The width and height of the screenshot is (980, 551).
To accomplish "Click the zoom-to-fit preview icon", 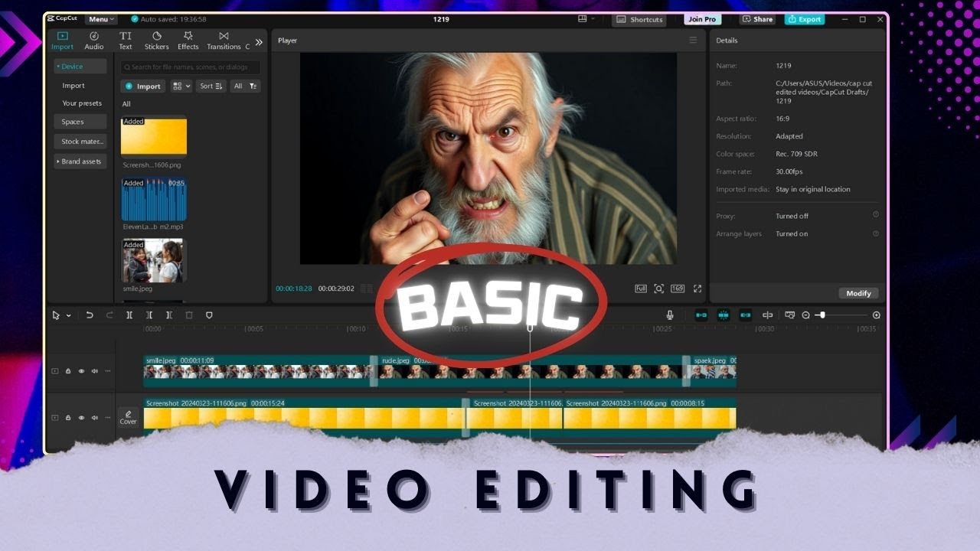I will coord(659,289).
